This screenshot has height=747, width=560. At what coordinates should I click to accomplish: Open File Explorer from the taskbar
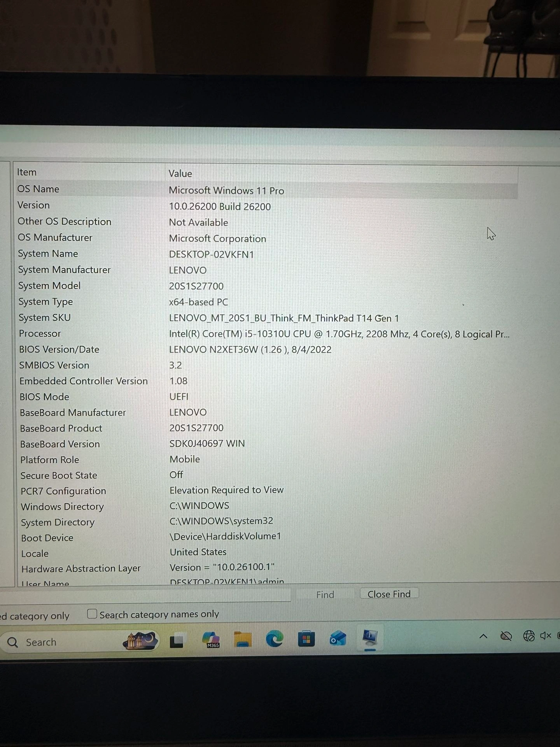(x=243, y=639)
